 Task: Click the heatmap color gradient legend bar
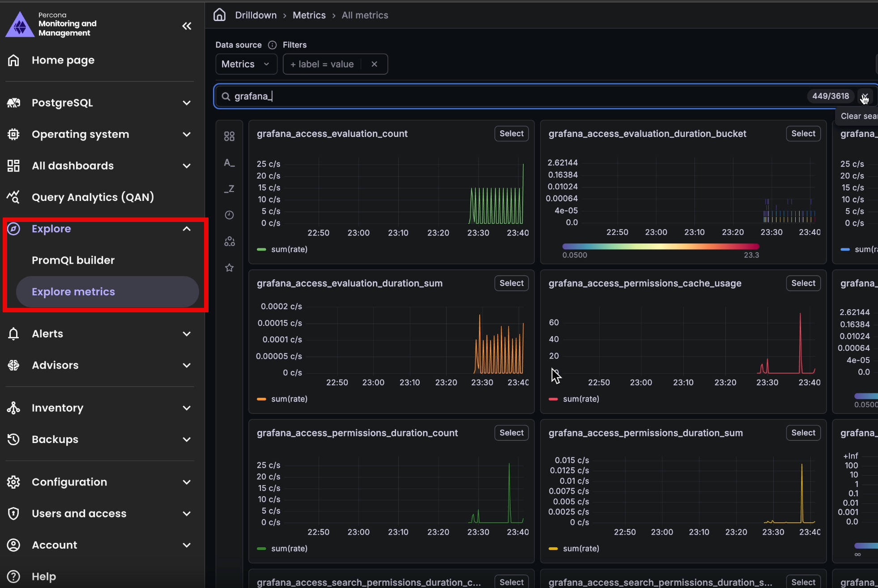click(661, 247)
